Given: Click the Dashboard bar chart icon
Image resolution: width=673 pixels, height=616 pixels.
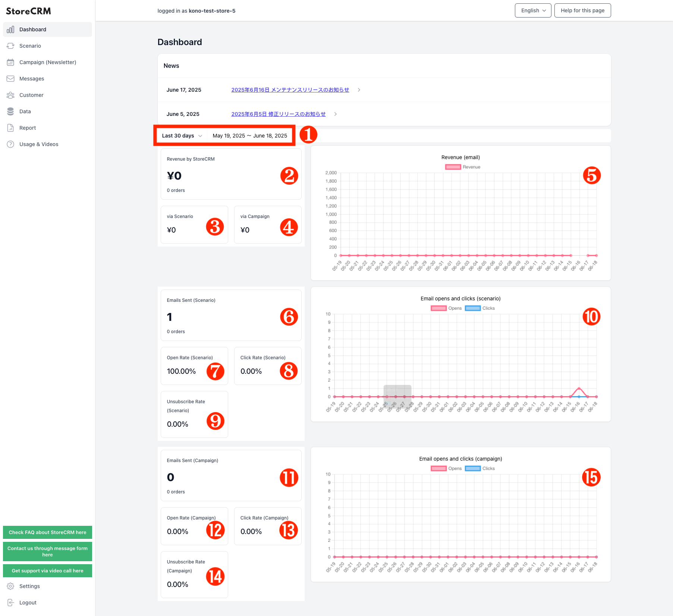Looking at the screenshot, I should 10,29.
